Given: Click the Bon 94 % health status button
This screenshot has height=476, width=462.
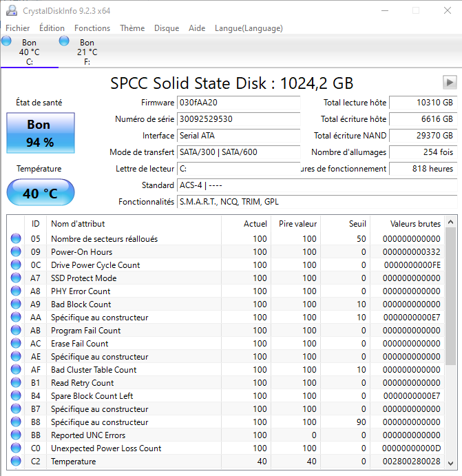Looking at the screenshot, I should pyautogui.click(x=40, y=133).
